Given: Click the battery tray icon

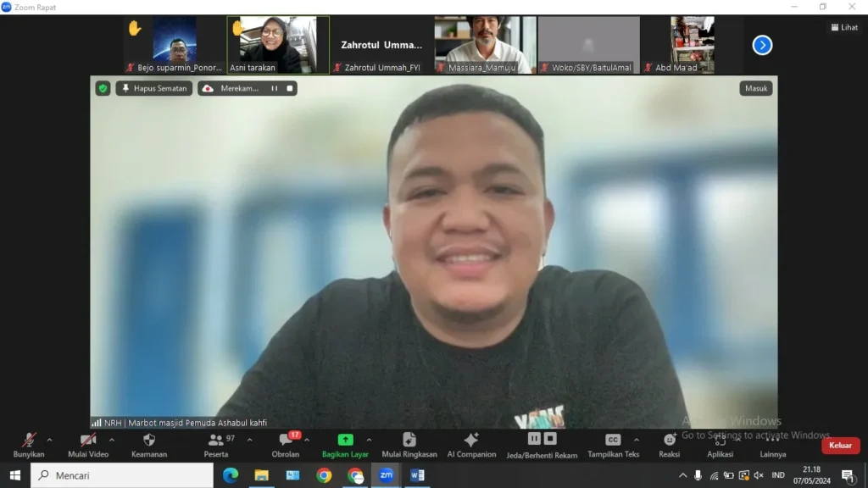Looking at the screenshot, I should (x=729, y=475).
